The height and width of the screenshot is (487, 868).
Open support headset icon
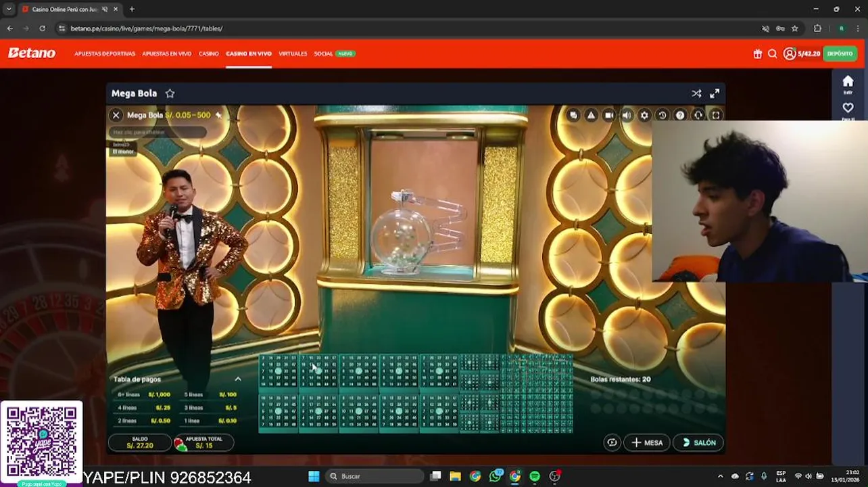click(x=698, y=115)
